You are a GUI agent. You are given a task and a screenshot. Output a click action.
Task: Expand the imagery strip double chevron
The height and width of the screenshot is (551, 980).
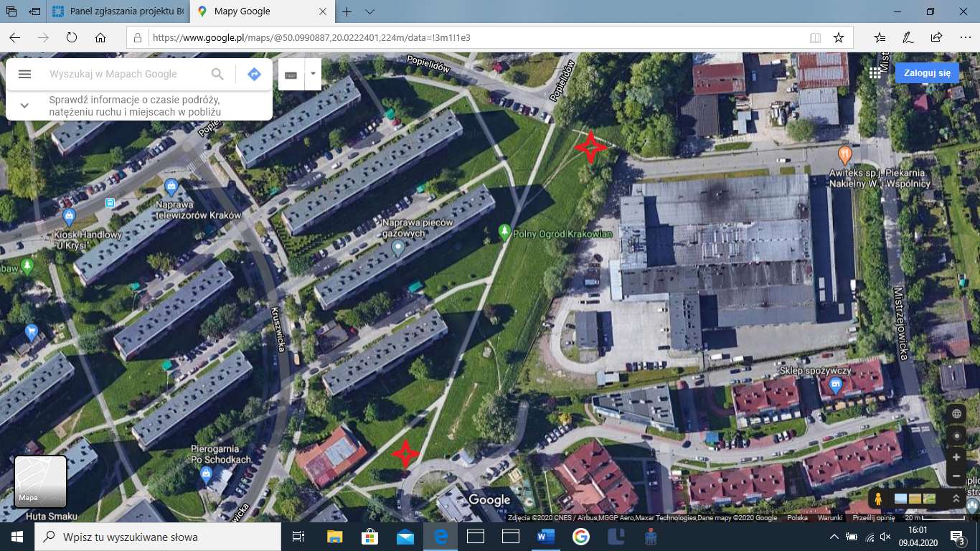pyautogui.click(x=956, y=499)
